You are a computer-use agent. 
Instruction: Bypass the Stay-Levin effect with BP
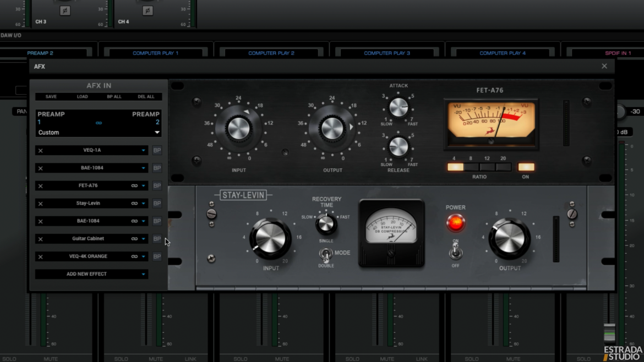click(x=157, y=203)
